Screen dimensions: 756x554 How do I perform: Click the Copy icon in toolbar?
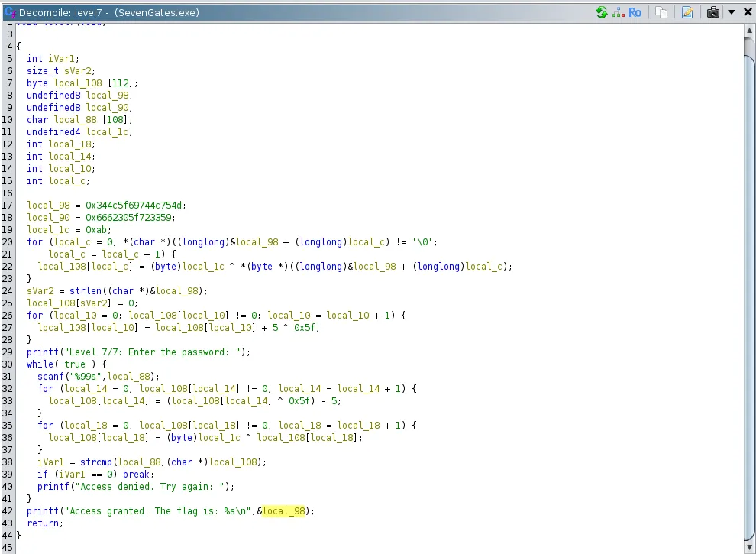coord(662,12)
